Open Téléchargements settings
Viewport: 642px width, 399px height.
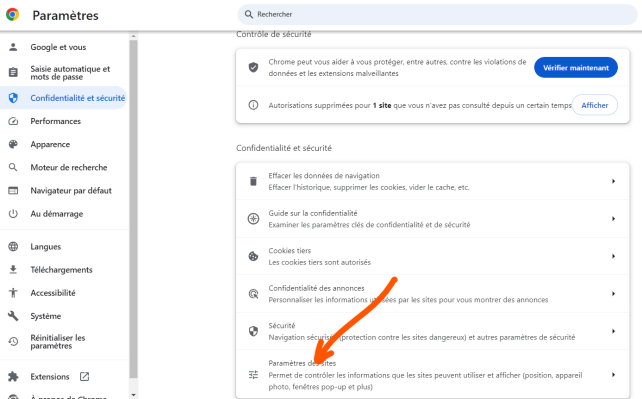click(61, 270)
